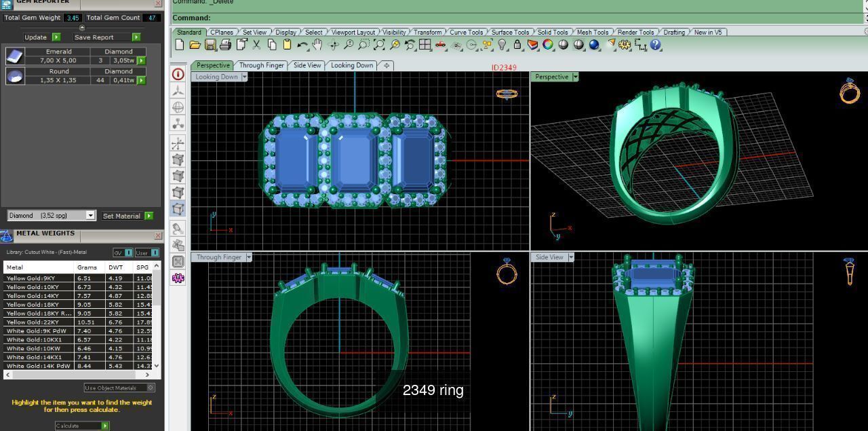This screenshot has width=868, height=431.
Task: Close the Metal Weights panel
Action: [x=158, y=236]
